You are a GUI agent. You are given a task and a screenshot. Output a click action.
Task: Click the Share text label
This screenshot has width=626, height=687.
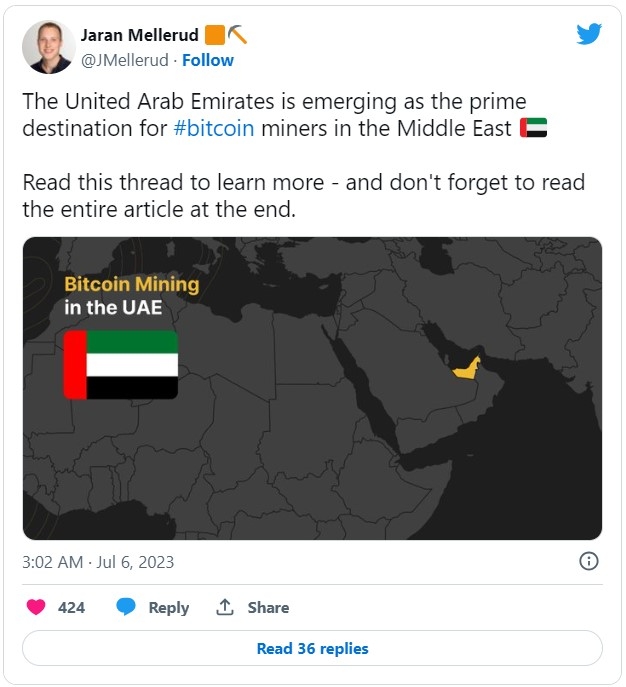click(x=268, y=607)
